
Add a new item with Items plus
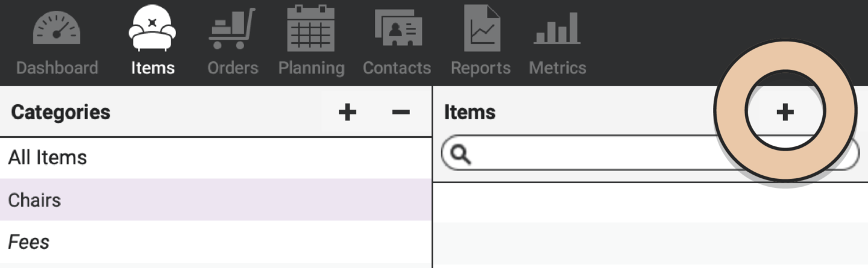pos(784,112)
